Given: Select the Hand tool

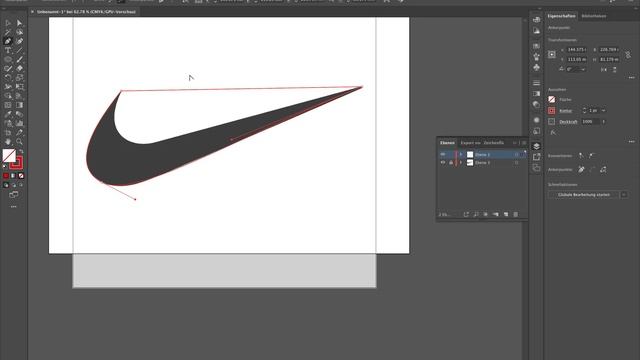Looking at the screenshot, I should coord(8,142).
